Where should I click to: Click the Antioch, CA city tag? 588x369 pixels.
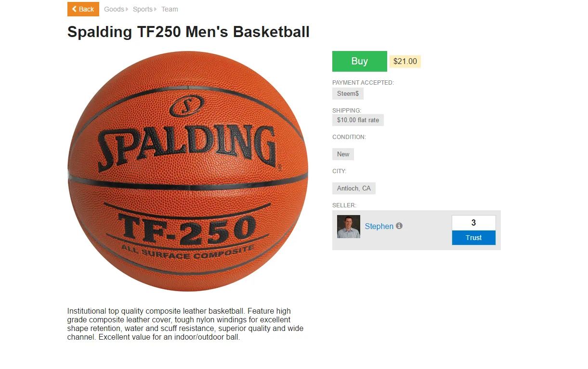354,188
